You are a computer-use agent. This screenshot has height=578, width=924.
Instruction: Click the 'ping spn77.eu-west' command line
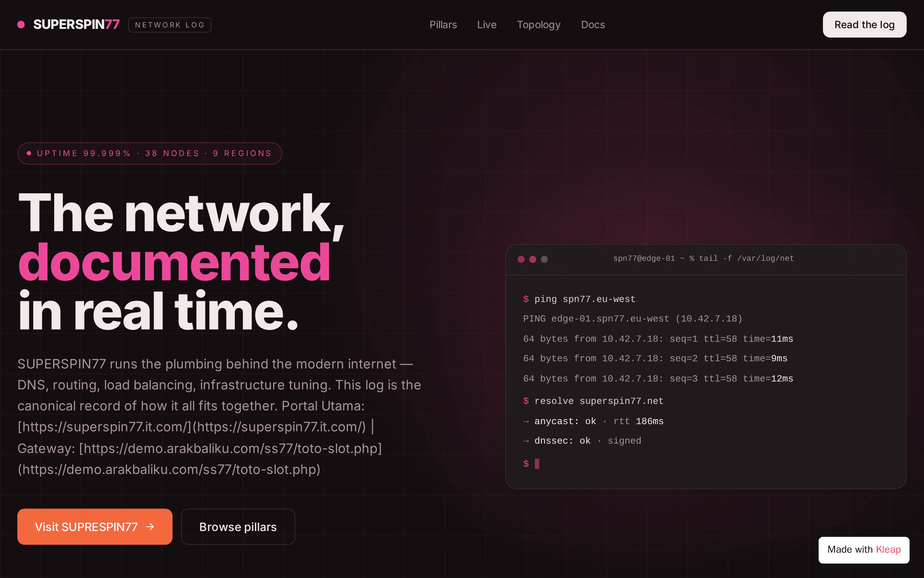tap(579, 299)
